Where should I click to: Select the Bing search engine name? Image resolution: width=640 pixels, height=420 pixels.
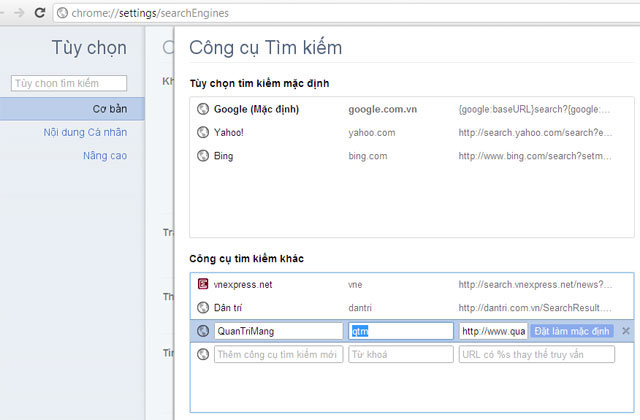[223, 156]
